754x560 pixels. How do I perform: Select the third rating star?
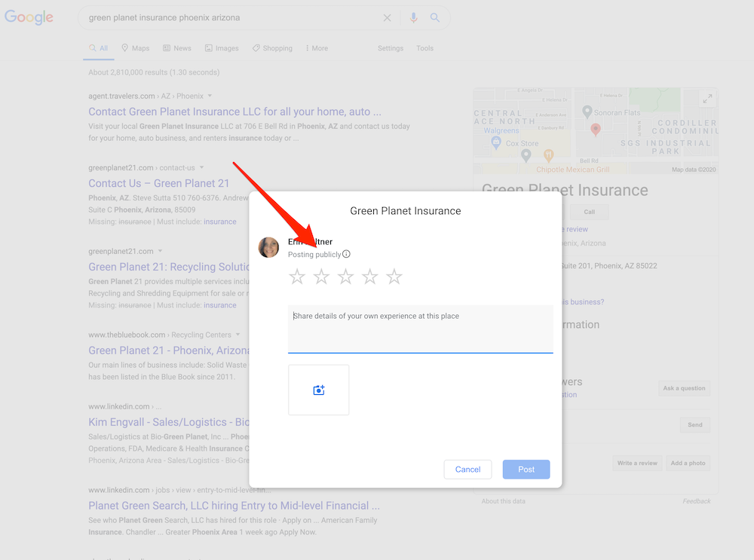[x=346, y=277]
